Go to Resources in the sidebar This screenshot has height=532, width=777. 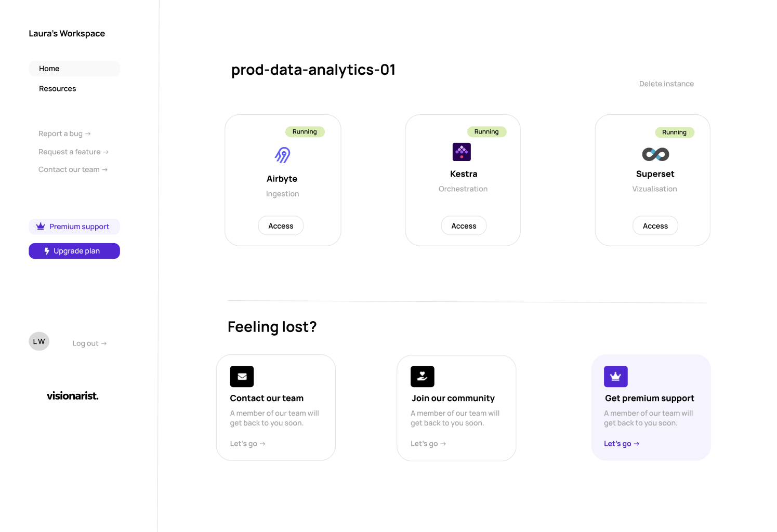tap(58, 89)
